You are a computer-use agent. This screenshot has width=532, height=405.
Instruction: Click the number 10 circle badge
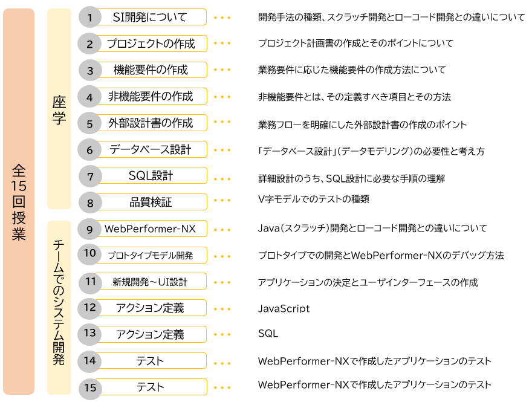pos(90,254)
